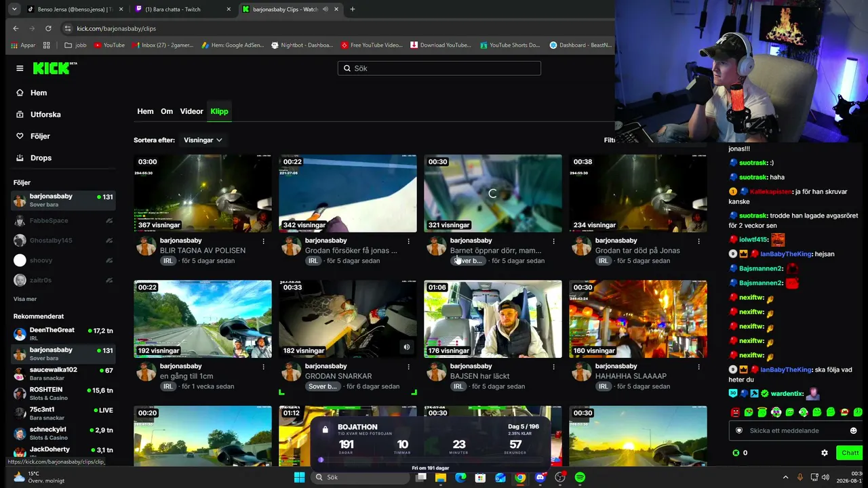
Task: Open the Följer page in the sidebar
Action: (40, 136)
